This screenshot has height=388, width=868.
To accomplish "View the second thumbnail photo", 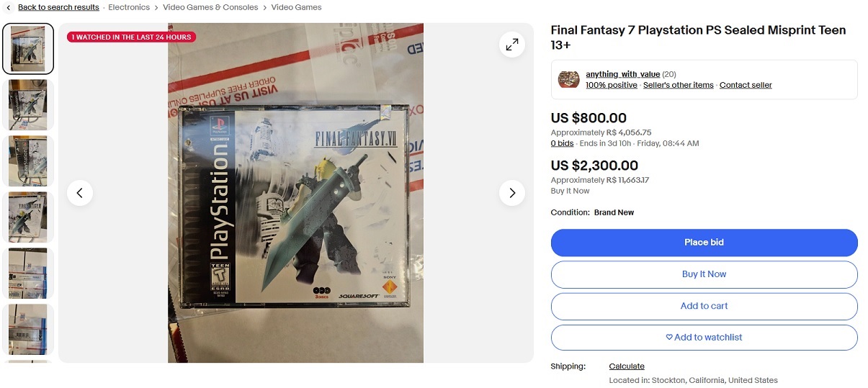I will [28, 105].
